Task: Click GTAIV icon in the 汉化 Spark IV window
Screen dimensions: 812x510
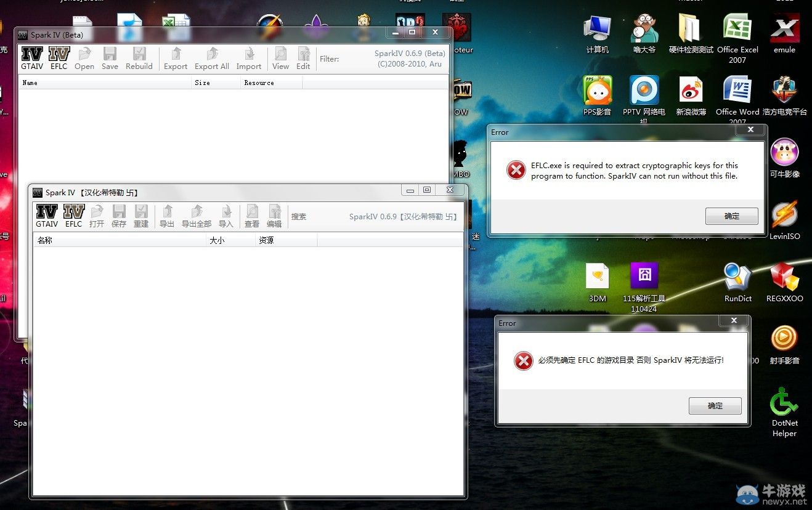Action: point(47,216)
